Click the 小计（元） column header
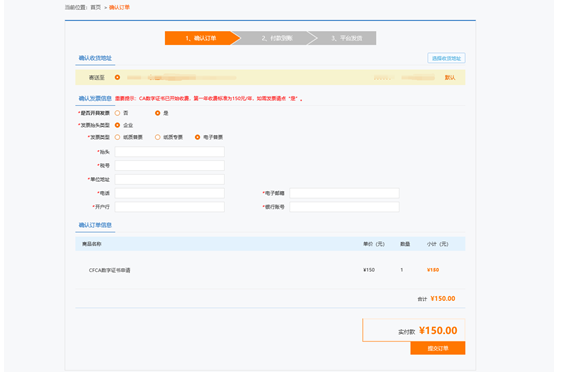Image resolution: width=578 pixels, height=373 pixels. click(438, 244)
